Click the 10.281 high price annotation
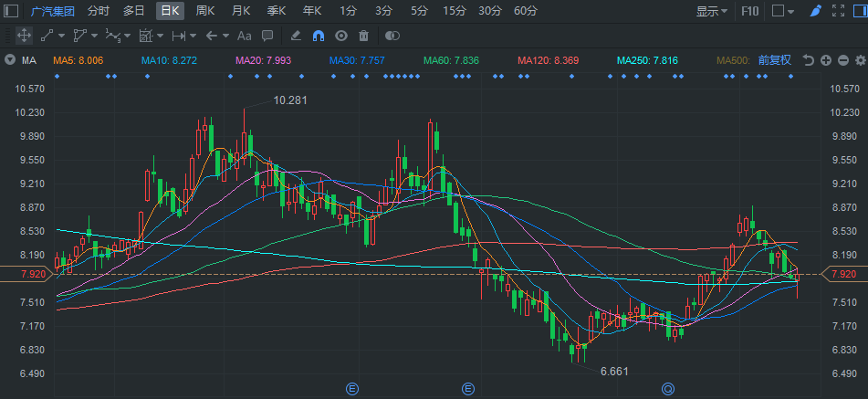This screenshot has width=868, height=399. point(290,100)
